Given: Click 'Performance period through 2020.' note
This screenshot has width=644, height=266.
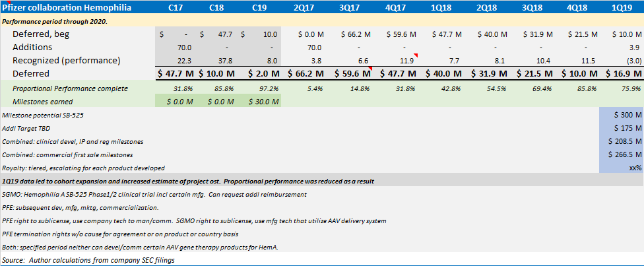Looking at the screenshot, I should coord(55,21).
